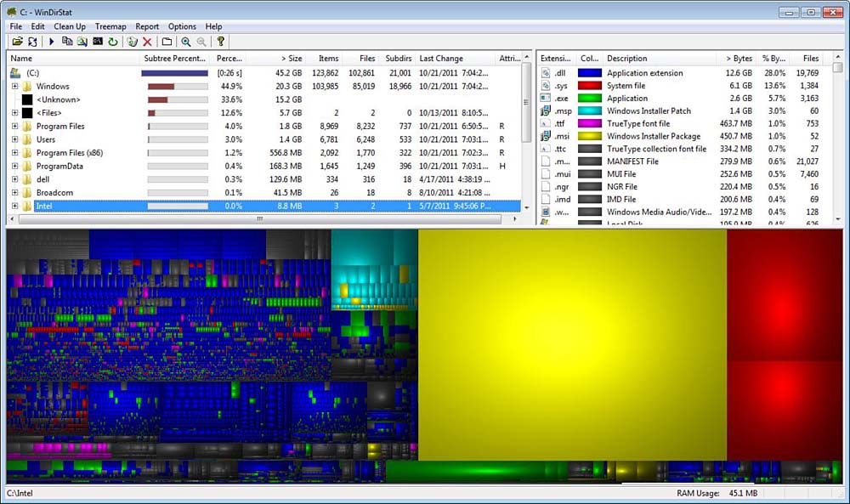
Task: Click the Zoom In magnifier icon
Action: [x=186, y=41]
